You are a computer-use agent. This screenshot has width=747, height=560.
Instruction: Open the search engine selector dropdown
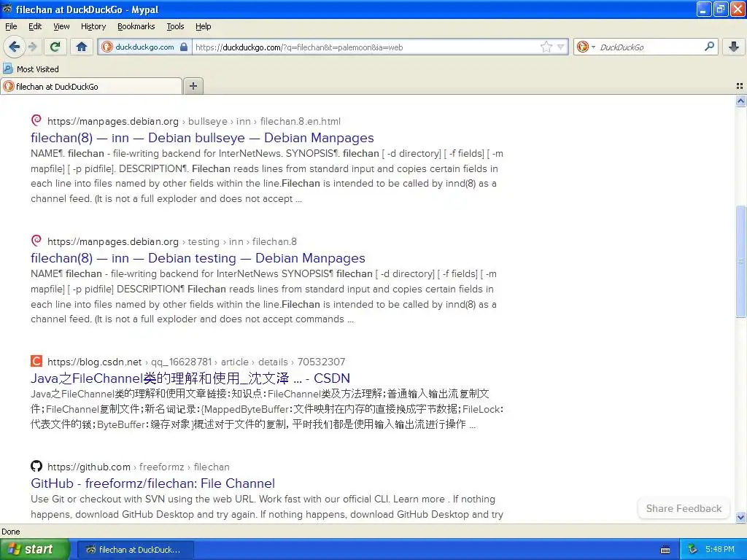(586, 47)
